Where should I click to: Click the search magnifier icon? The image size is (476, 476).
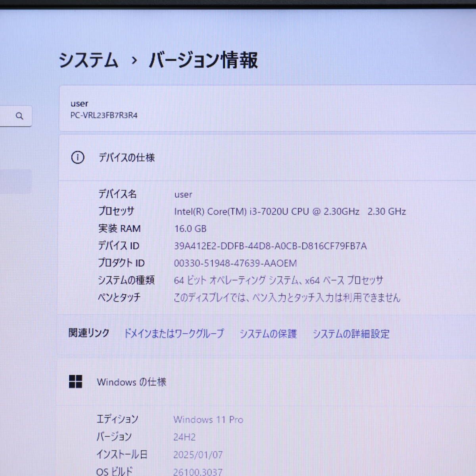(x=19, y=116)
